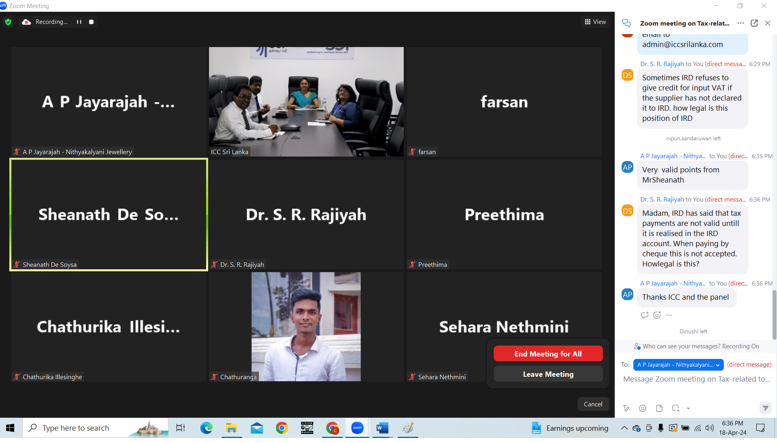This screenshot has width=777, height=443.
Task: Pause the meeting recording
Action: [79, 22]
